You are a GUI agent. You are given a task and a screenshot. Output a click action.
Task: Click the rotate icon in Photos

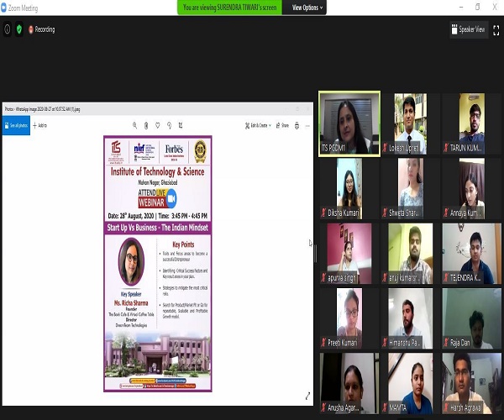point(169,125)
